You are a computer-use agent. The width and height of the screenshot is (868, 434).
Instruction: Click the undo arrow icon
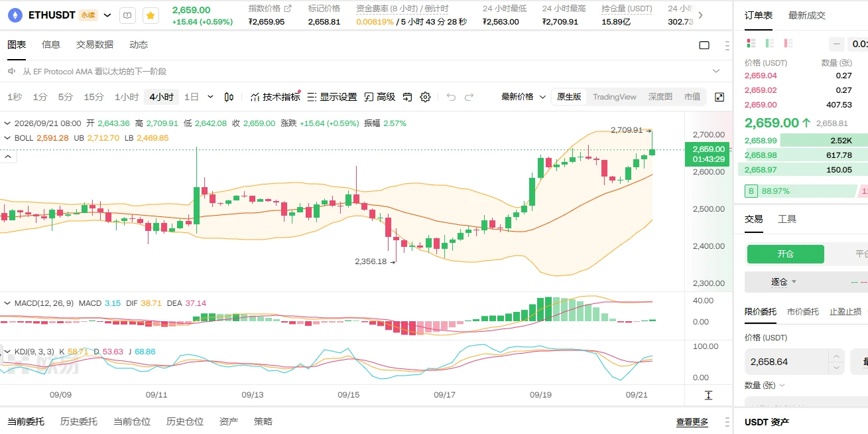(x=451, y=97)
